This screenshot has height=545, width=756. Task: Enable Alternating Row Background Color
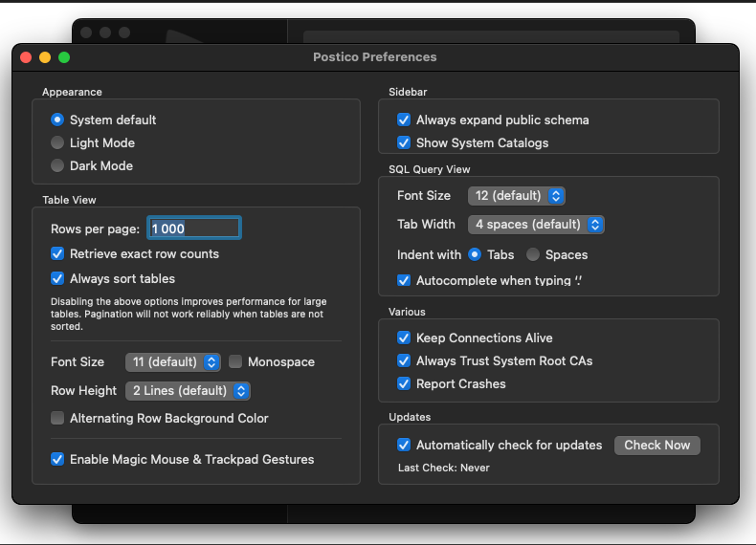click(x=58, y=418)
